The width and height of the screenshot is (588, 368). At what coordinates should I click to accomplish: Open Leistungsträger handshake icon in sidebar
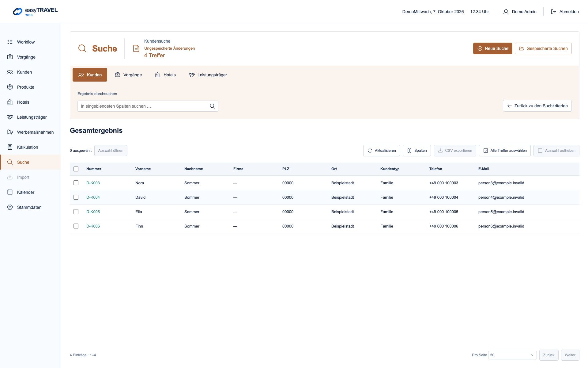10,117
